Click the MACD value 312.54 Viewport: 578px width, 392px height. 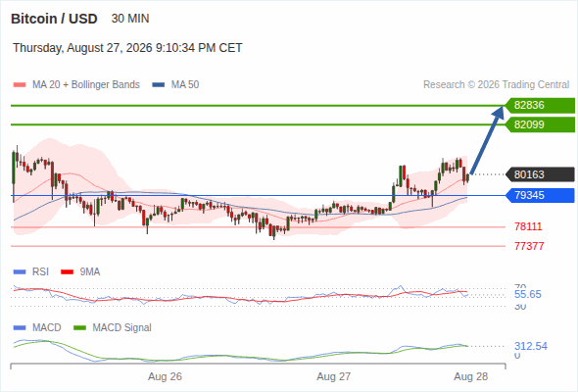coord(531,346)
